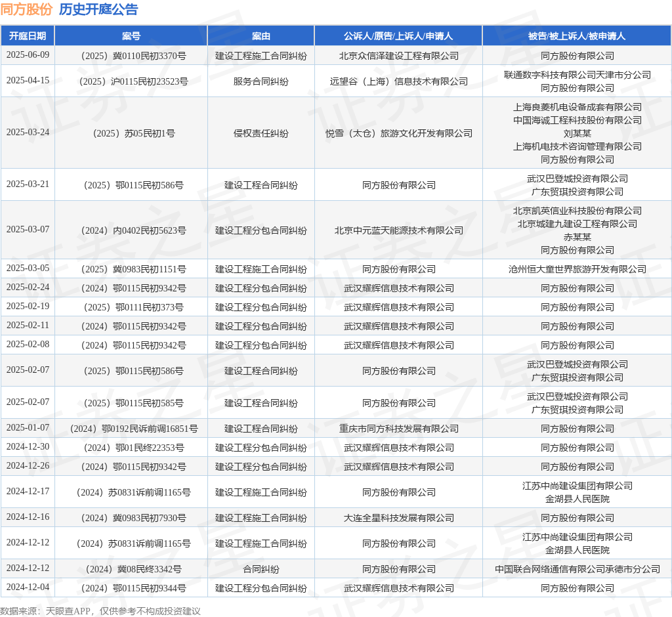Click case number (2024)鄂0115民初9344号
Screen dimensions: 672x617
coord(134,588)
